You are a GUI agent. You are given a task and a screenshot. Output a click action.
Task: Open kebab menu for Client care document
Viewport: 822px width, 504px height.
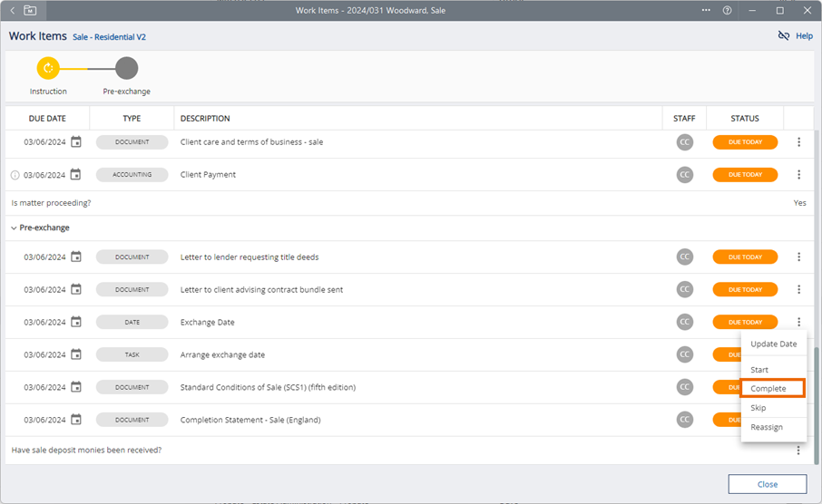click(x=798, y=142)
